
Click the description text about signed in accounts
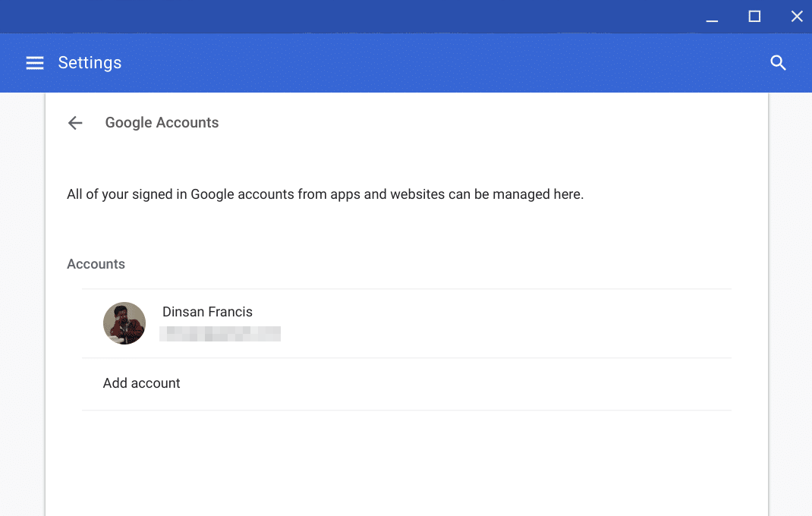click(x=325, y=194)
